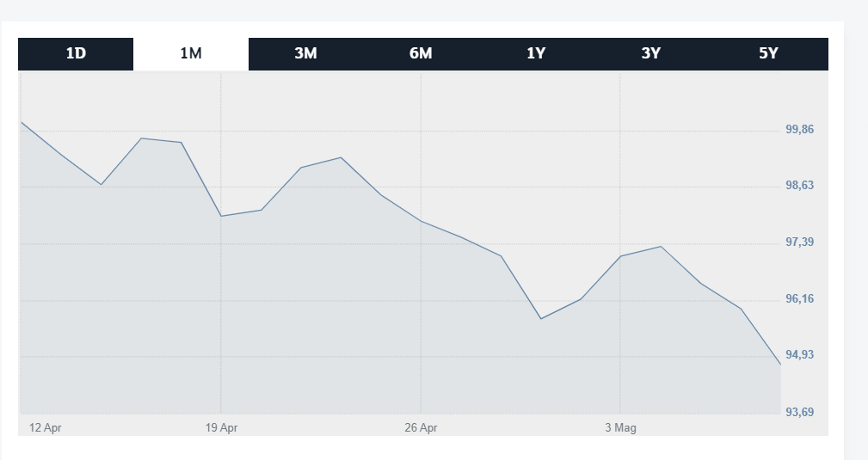Image resolution: width=868 pixels, height=460 pixels.
Task: Select the 97,39 value on price axis
Action: [x=799, y=242]
